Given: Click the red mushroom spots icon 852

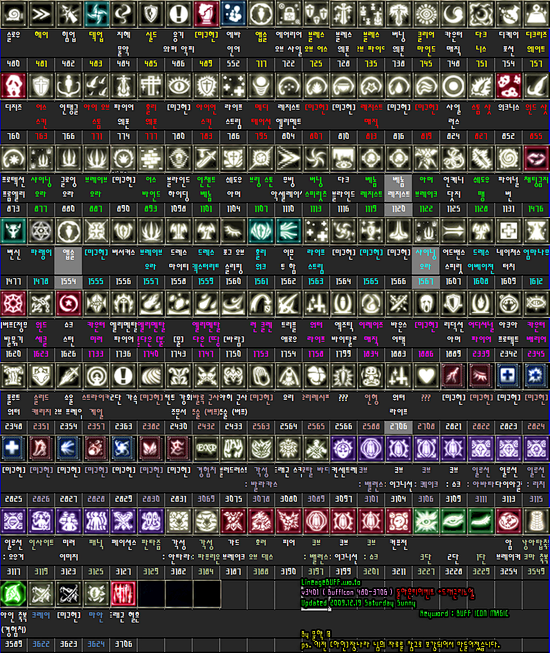Looking at the screenshot, I should tap(508, 86).
